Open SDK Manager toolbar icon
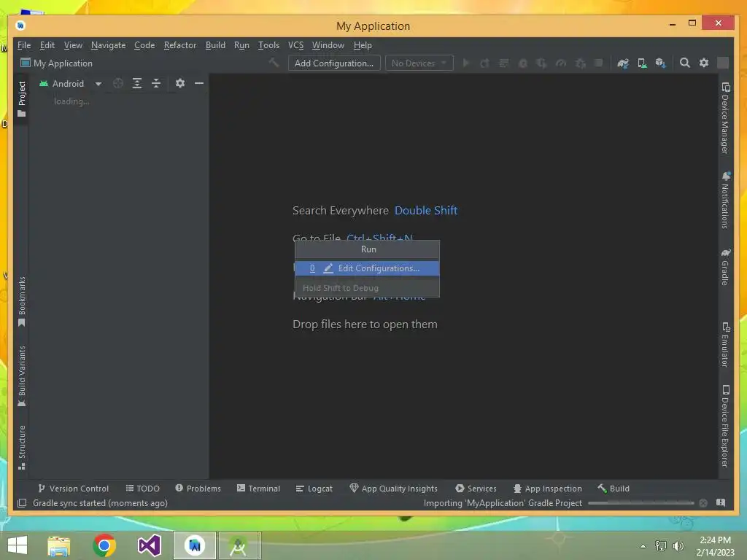This screenshot has width=747, height=560. 660,63
